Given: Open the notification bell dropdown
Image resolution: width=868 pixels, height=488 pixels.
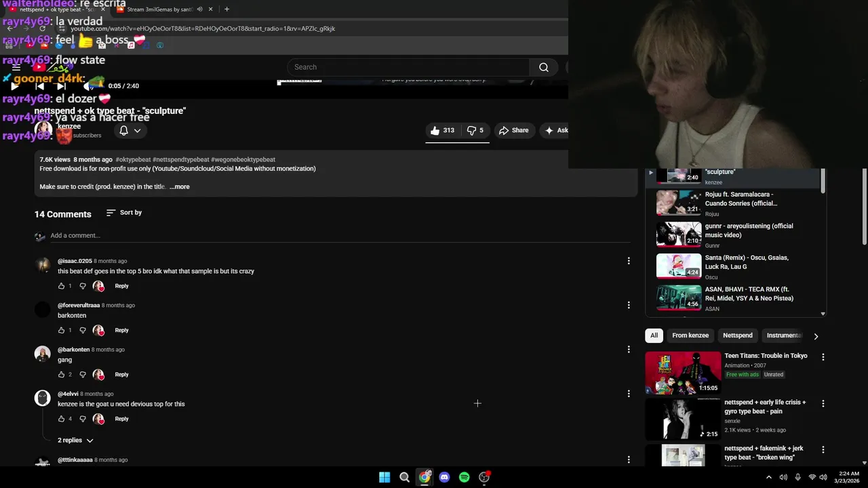Looking at the screenshot, I should coord(130,130).
